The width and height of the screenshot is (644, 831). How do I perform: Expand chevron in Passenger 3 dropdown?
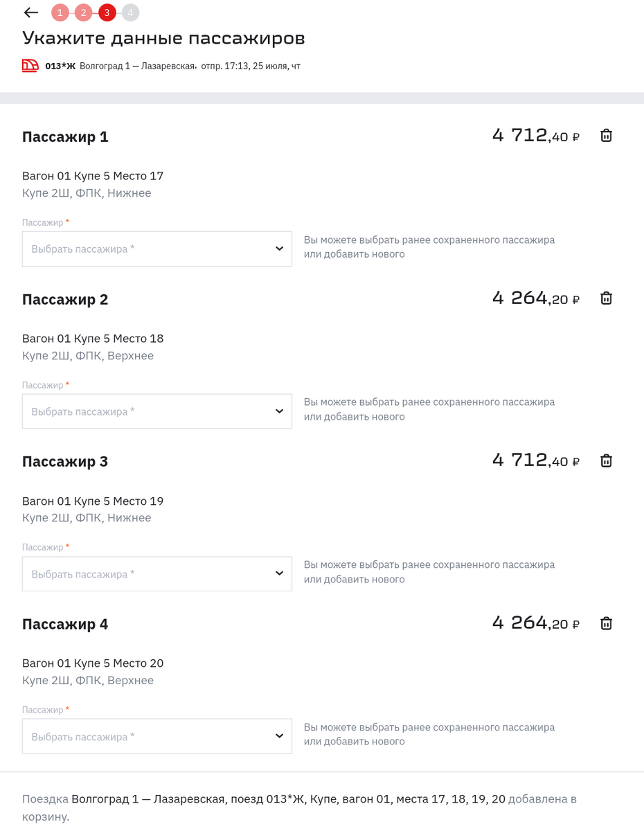pos(279,574)
